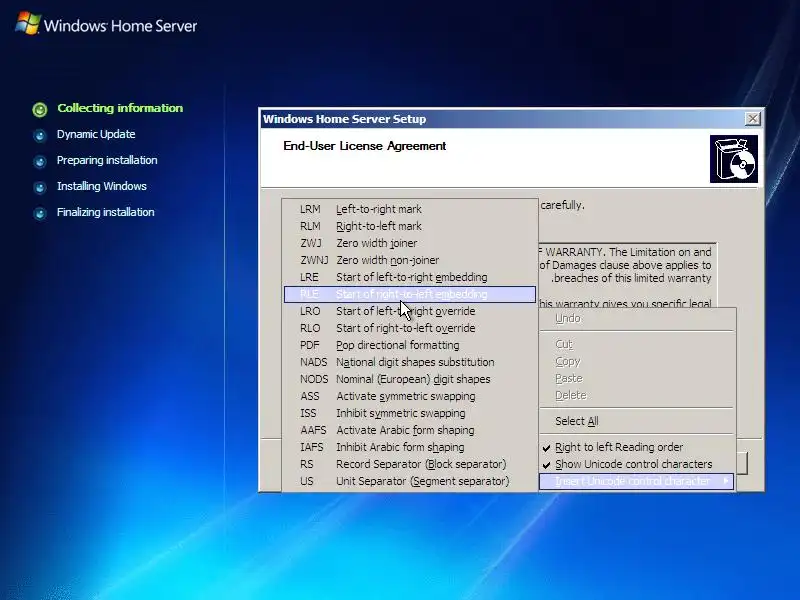Close the Windows Home Server Setup dialog
This screenshot has height=600, width=800.
[x=753, y=119]
